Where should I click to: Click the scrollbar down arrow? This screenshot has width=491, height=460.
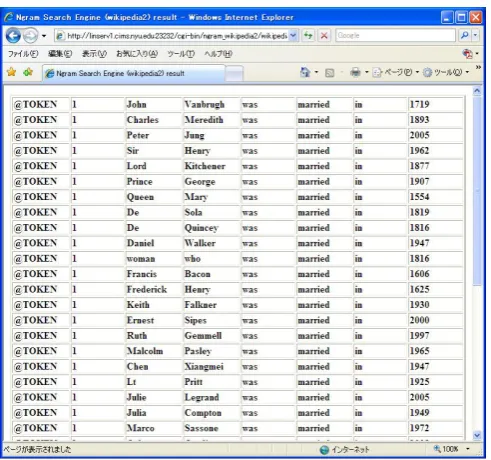(477, 435)
